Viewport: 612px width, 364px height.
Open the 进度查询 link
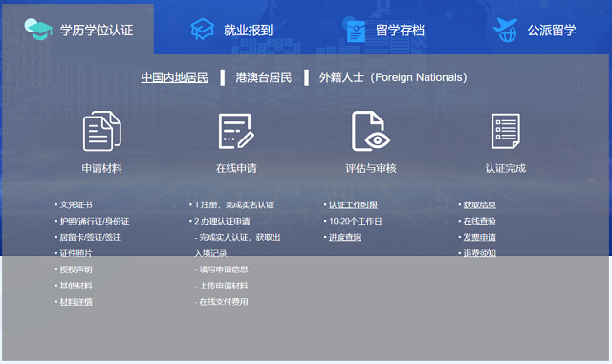tap(345, 237)
